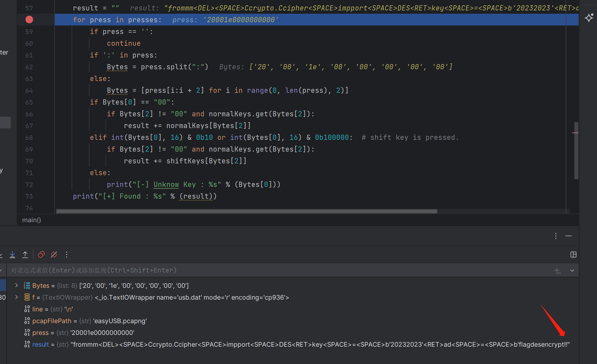Click the main() breadcrumb
Screen dimensions: 597x364
(32, 220)
